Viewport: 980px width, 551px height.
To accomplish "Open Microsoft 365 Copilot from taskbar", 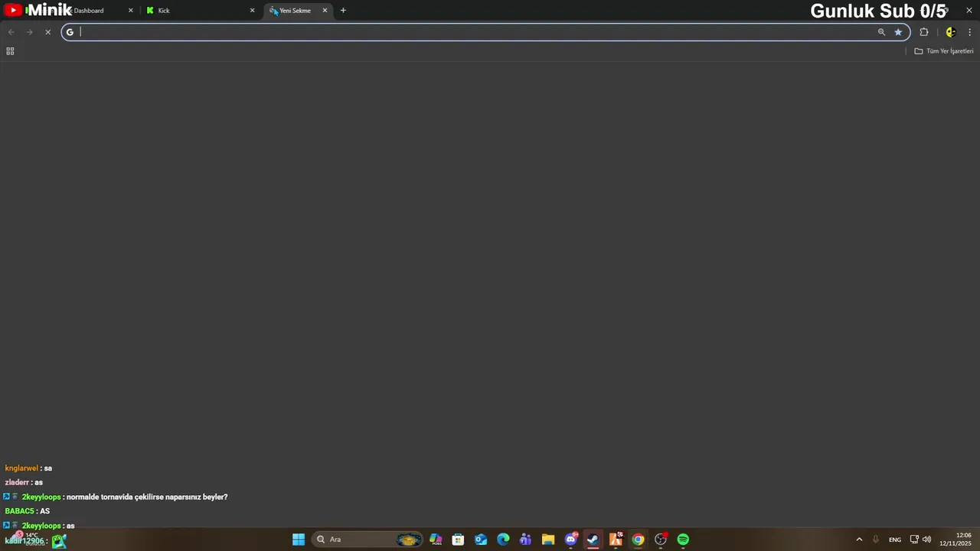I will (x=436, y=540).
